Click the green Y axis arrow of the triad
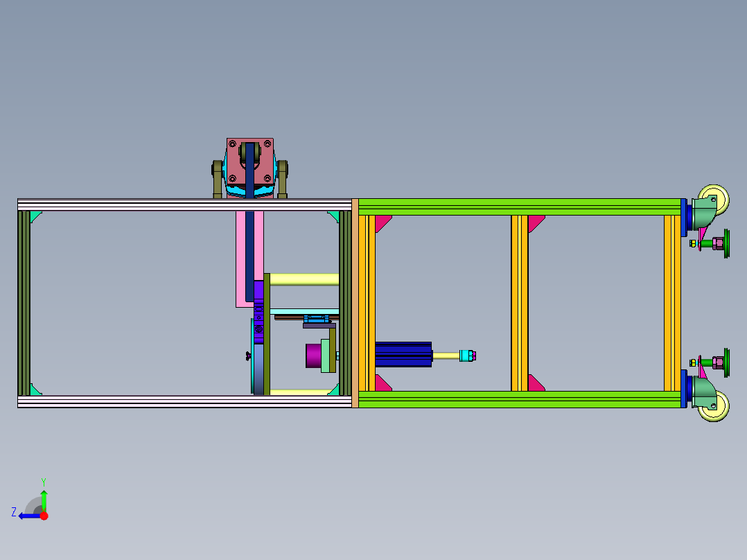This screenshot has width=747, height=560. [44, 500]
